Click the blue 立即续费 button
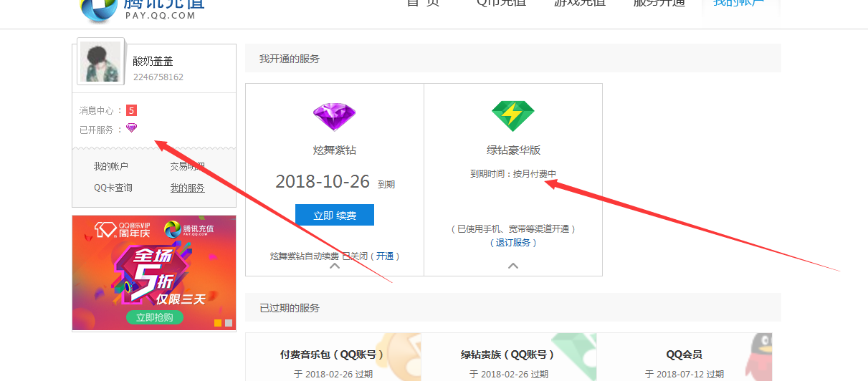Screen dimensions: 868x381 pyautogui.click(x=335, y=215)
